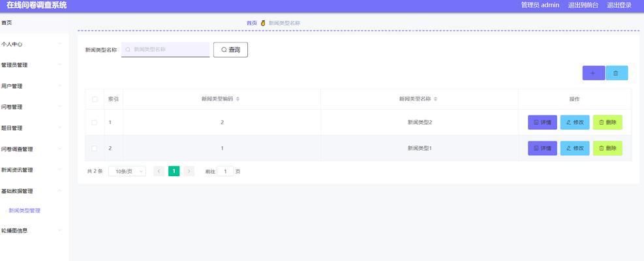
Task: Select 新闻类型管理 submenu item
Action: point(25,211)
